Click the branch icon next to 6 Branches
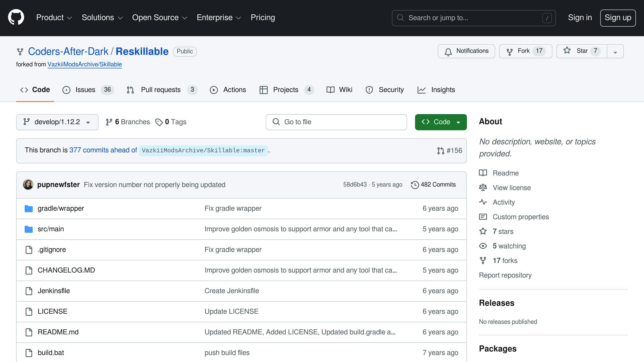This screenshot has width=644, height=362. pos(109,122)
